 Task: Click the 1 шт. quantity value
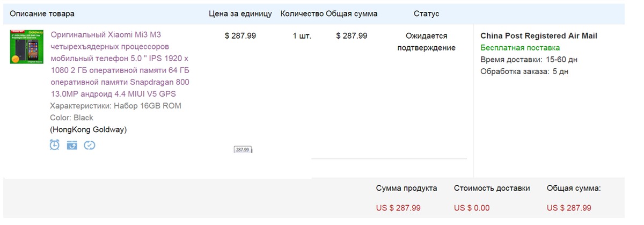point(302,36)
